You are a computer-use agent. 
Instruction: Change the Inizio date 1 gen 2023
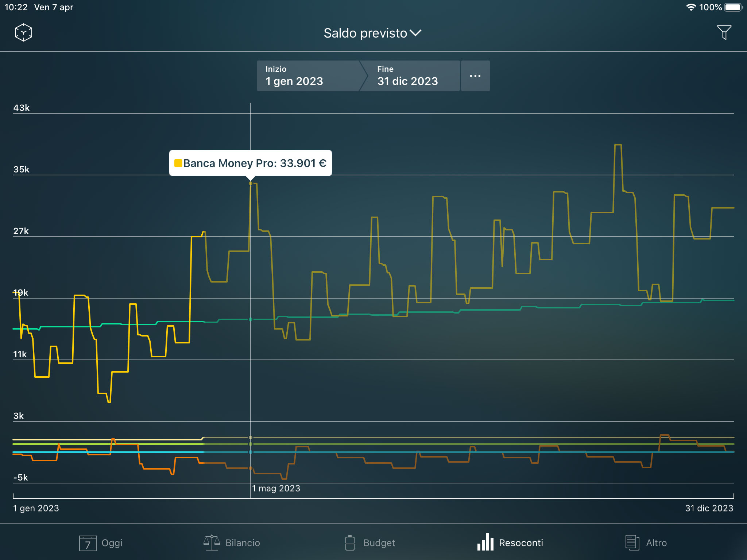coord(308,76)
